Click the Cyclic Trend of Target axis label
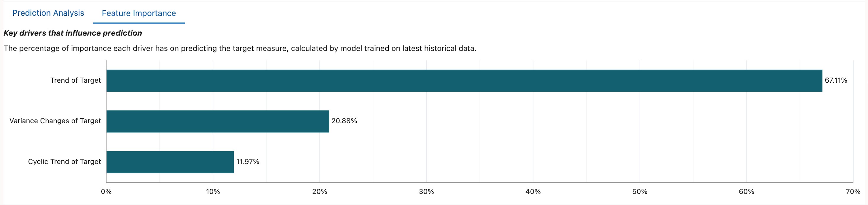Screen dimensions: 868x205 (64, 161)
